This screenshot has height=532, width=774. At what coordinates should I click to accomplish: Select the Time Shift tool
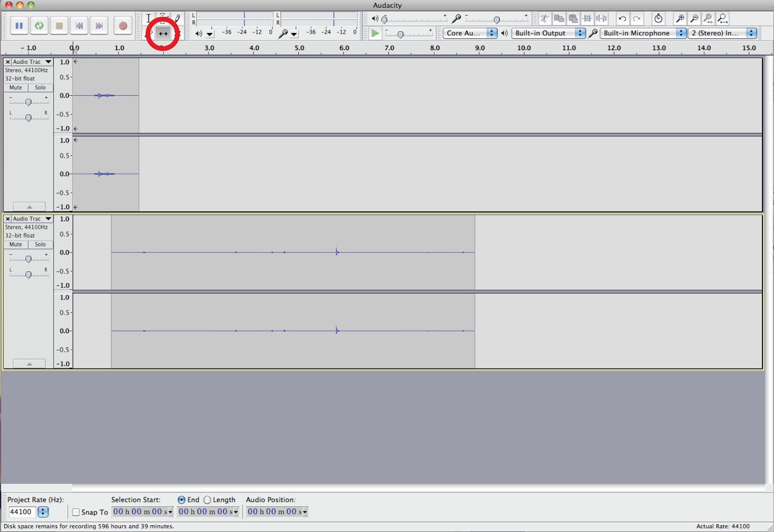click(x=163, y=33)
